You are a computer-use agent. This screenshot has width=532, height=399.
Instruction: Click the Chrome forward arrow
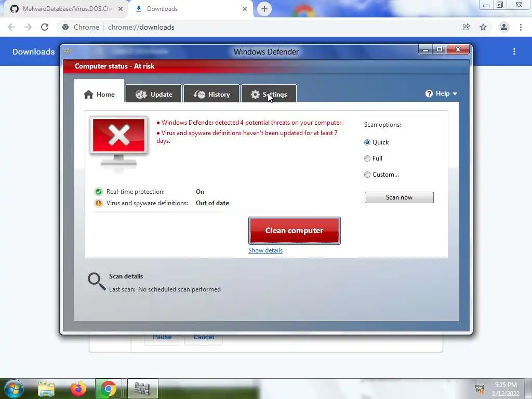[28, 27]
